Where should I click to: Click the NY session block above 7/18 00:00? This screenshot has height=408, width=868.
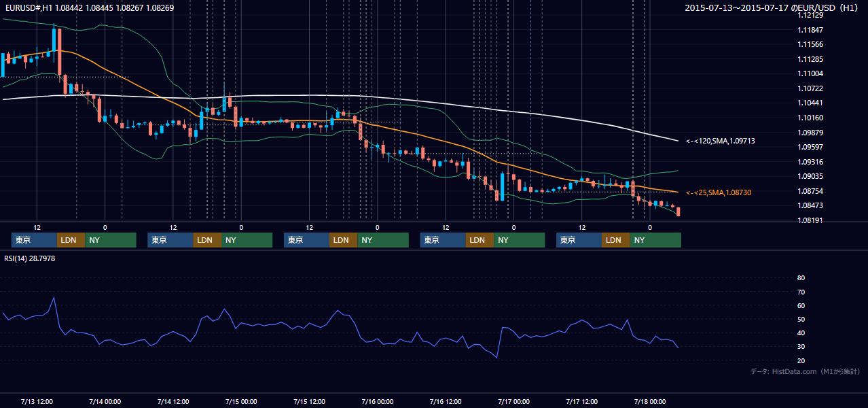click(655, 240)
